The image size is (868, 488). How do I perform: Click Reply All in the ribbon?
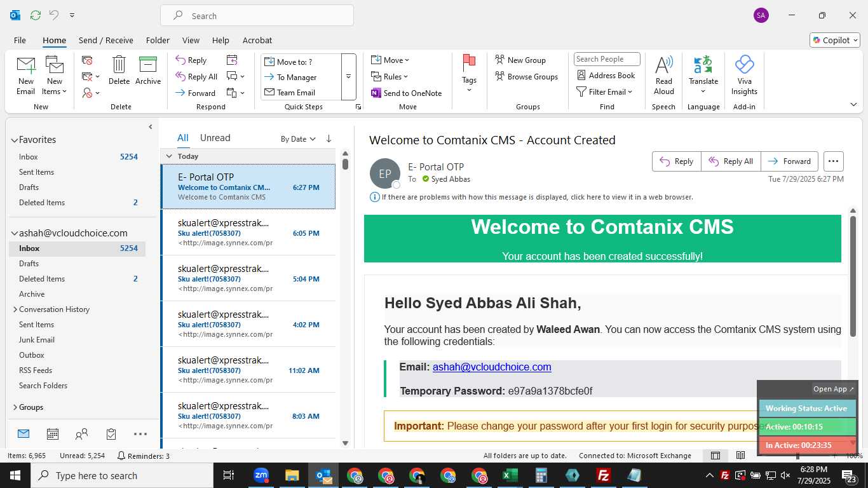coord(196,77)
